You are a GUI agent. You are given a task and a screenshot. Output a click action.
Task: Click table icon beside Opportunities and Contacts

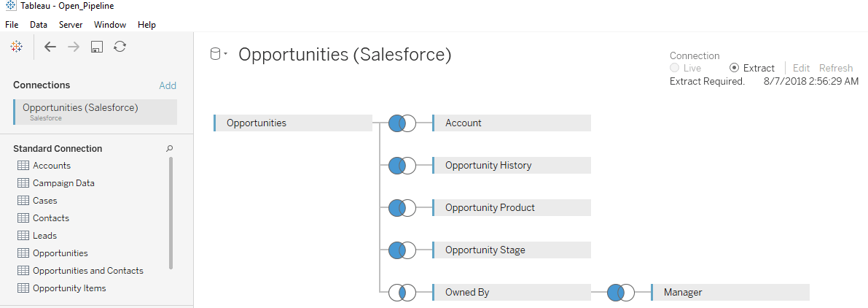coord(23,270)
